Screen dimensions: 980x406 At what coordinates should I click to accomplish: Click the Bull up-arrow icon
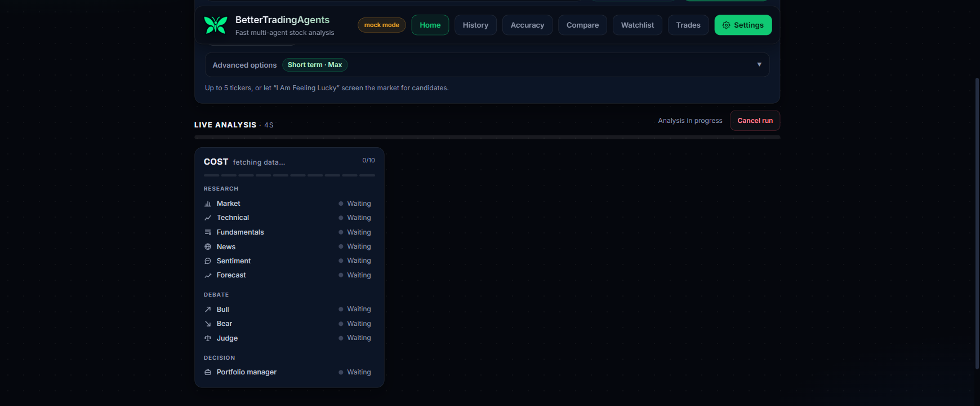(208, 310)
